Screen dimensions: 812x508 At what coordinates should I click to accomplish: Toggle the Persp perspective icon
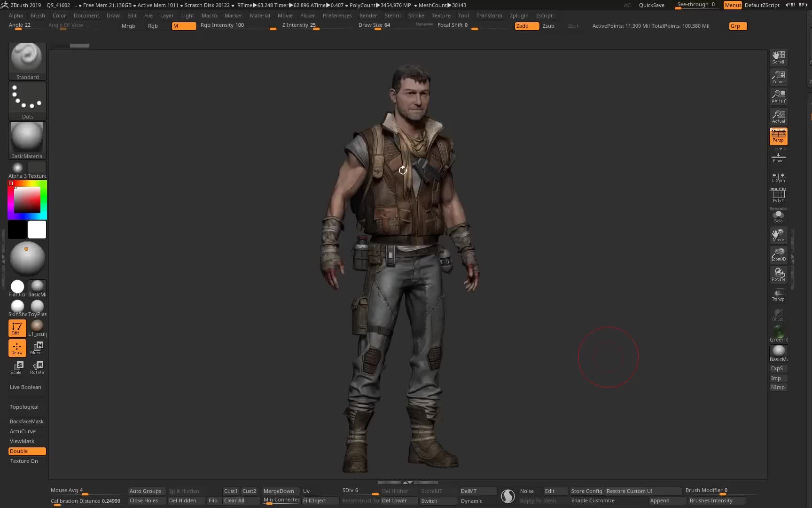click(778, 136)
